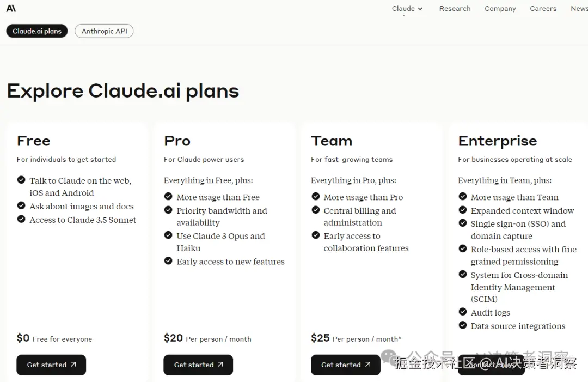Screen dimensions: 588x382
Task: Click the arrow icon on the Pro plan's Get started button
Action: coord(220,365)
